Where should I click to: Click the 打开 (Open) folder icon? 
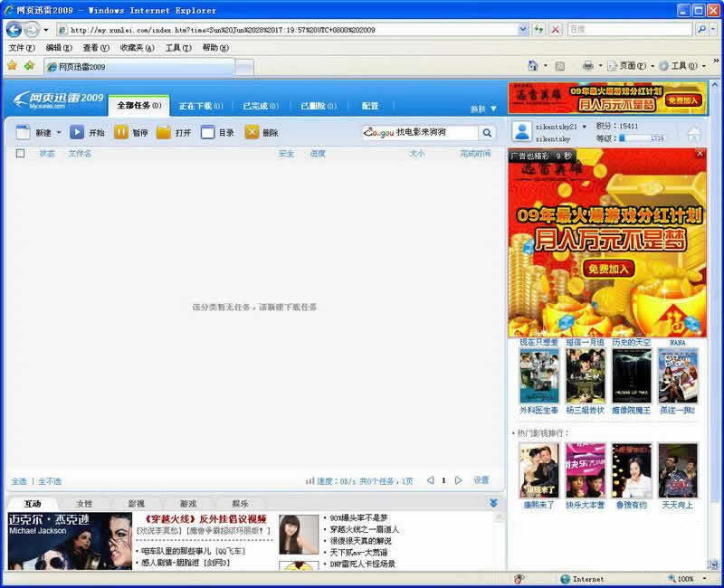coord(164,132)
